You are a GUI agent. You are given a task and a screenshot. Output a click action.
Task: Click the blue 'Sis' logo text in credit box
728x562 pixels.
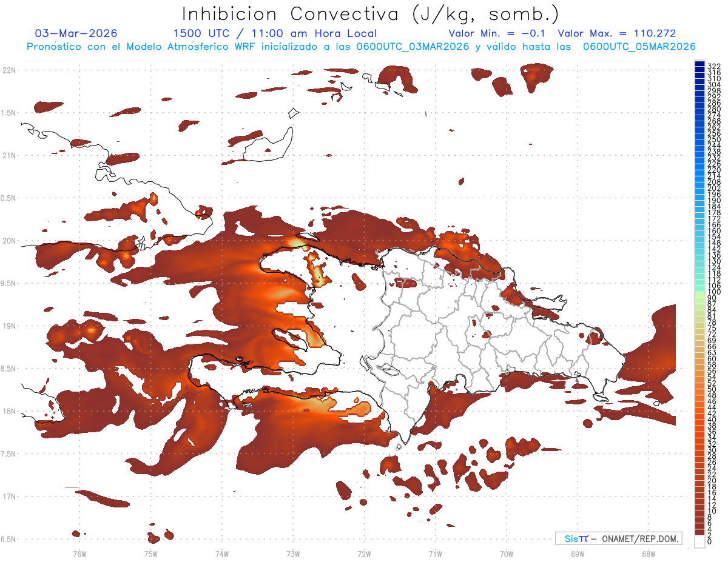[x=571, y=538]
